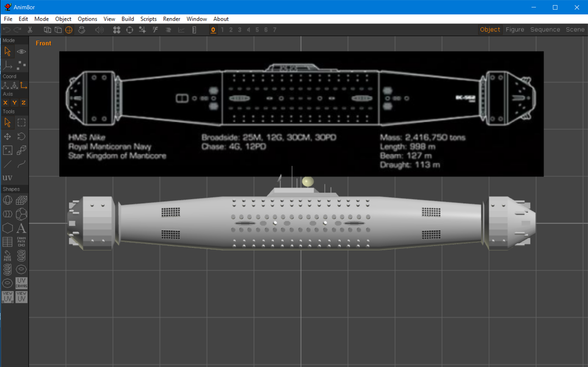
Task: Click the text lines list icon
Action: [168, 30]
